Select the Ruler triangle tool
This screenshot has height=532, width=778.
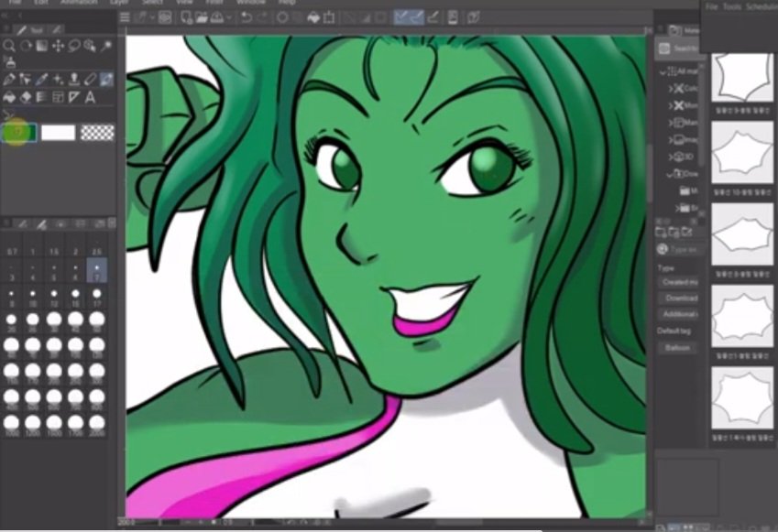pyautogui.click(x=74, y=97)
